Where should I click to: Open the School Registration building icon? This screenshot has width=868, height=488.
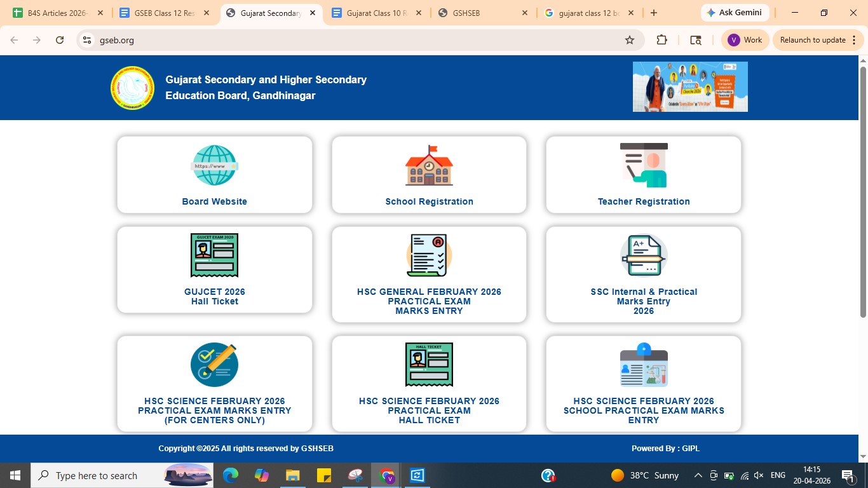click(429, 165)
